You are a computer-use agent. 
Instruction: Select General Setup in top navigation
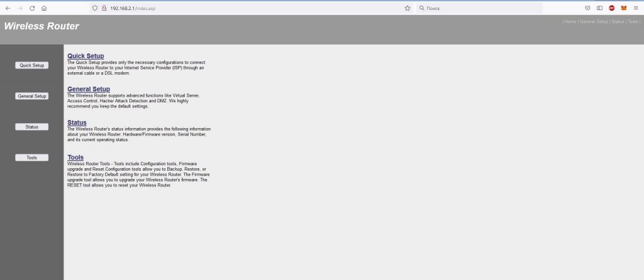[x=594, y=21]
